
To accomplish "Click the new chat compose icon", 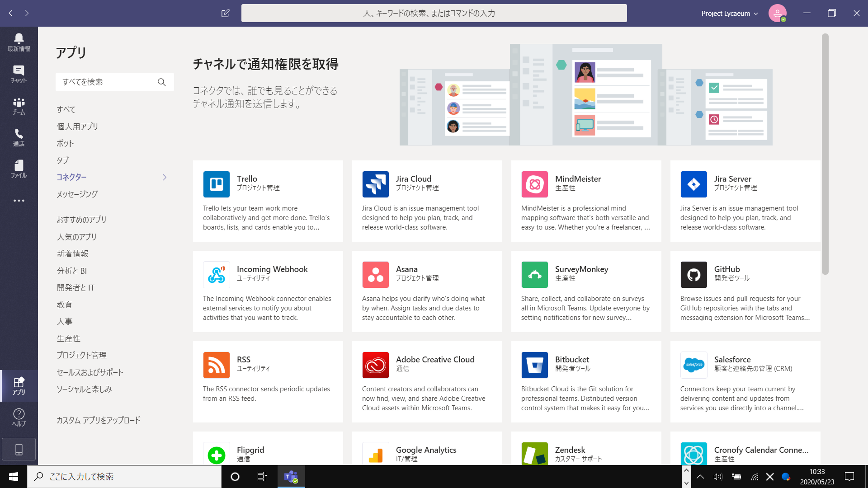I will click(225, 13).
